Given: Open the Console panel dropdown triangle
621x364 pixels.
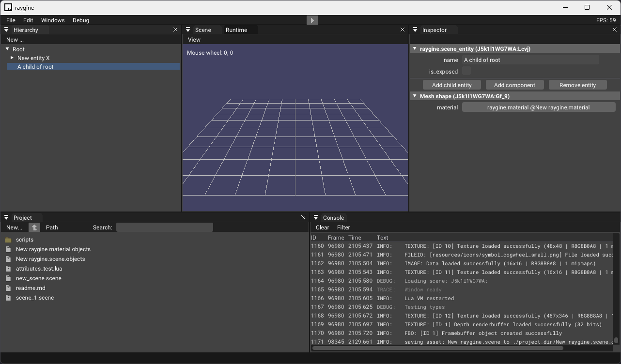Looking at the screenshot, I should point(316,218).
